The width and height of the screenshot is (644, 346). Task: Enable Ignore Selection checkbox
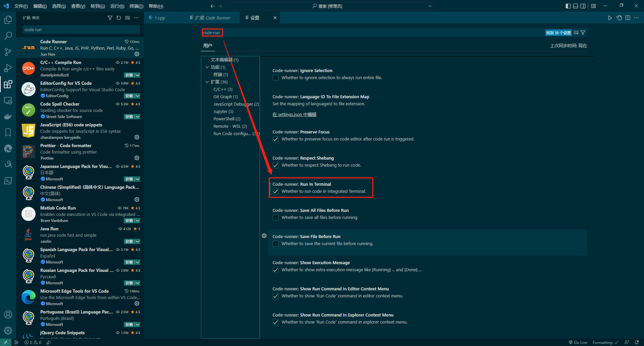276,78
